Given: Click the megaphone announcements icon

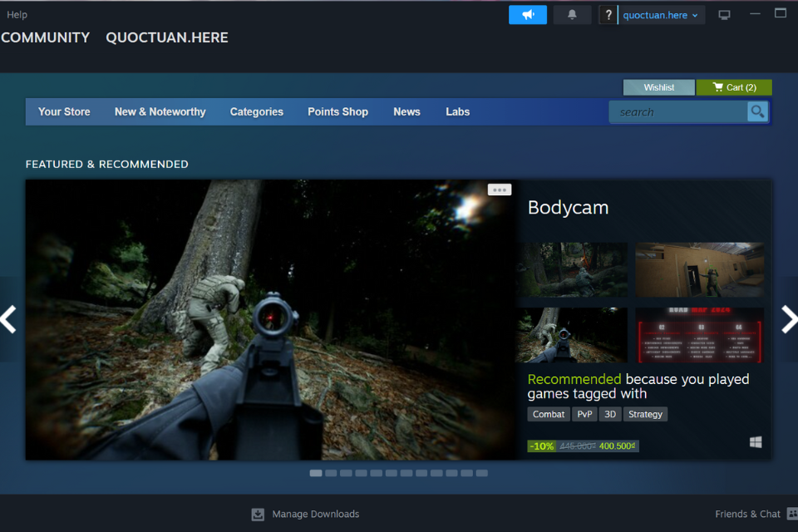Looking at the screenshot, I should [528, 15].
